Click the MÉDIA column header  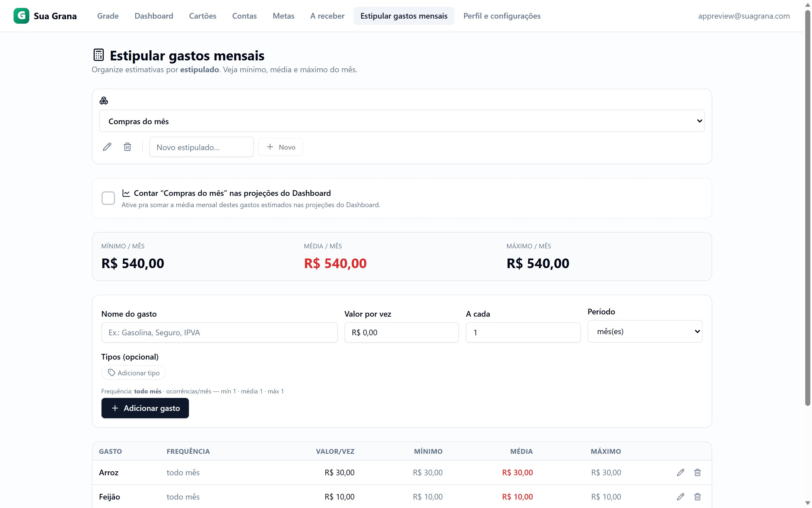coord(521,451)
